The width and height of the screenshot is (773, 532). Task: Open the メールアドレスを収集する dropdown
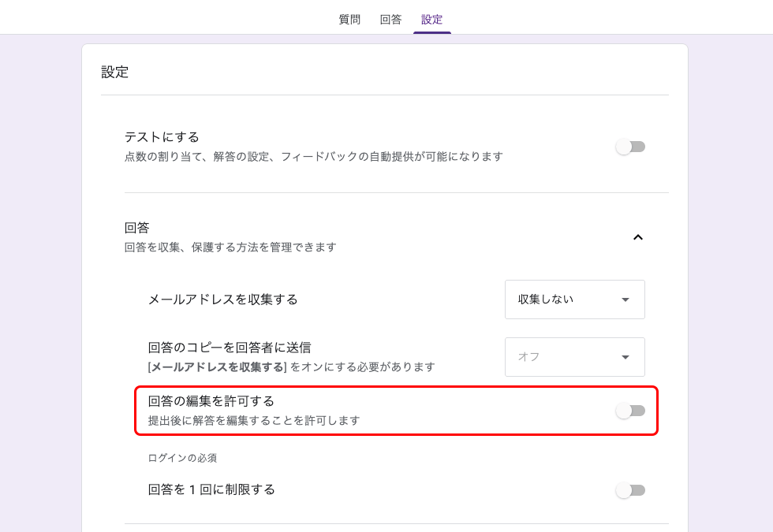coord(574,299)
